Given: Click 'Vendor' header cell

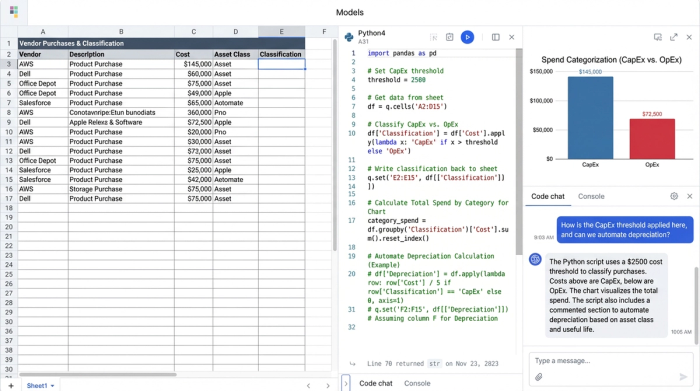Looking at the screenshot, I should (x=43, y=54).
